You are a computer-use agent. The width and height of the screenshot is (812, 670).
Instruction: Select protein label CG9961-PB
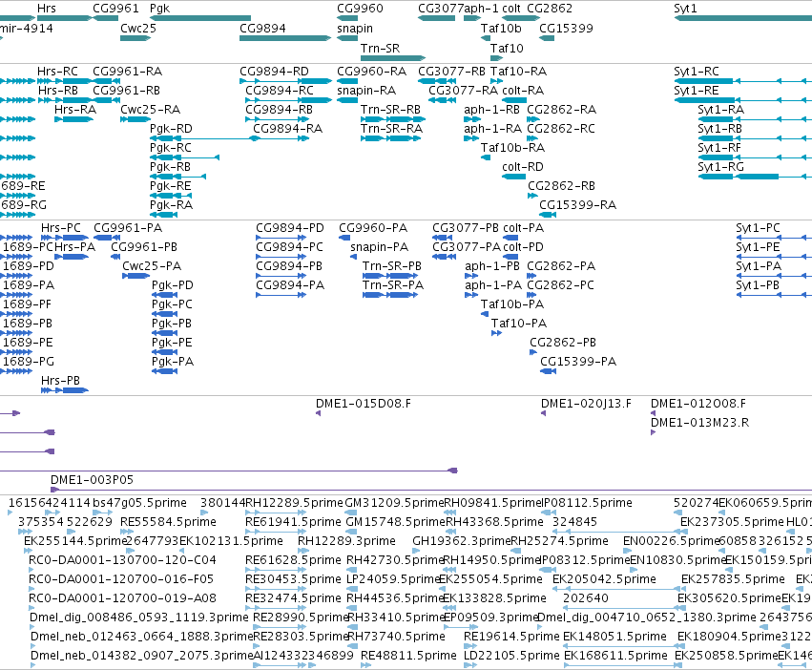(144, 247)
